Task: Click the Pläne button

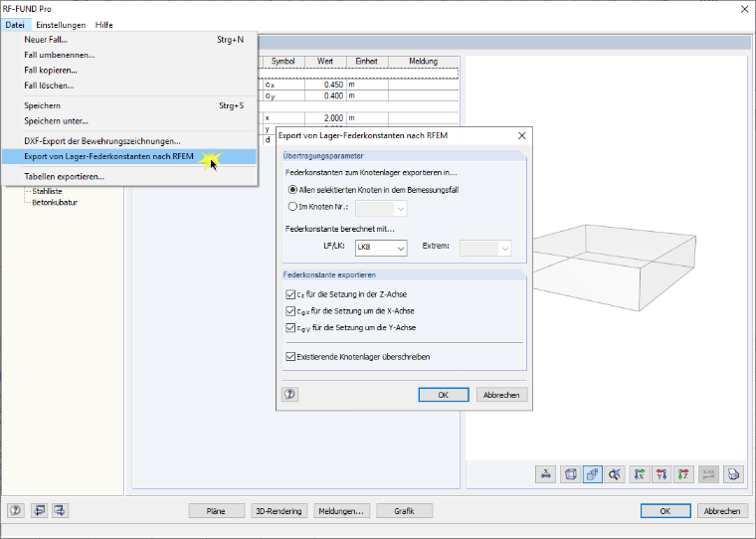Action: click(x=216, y=510)
